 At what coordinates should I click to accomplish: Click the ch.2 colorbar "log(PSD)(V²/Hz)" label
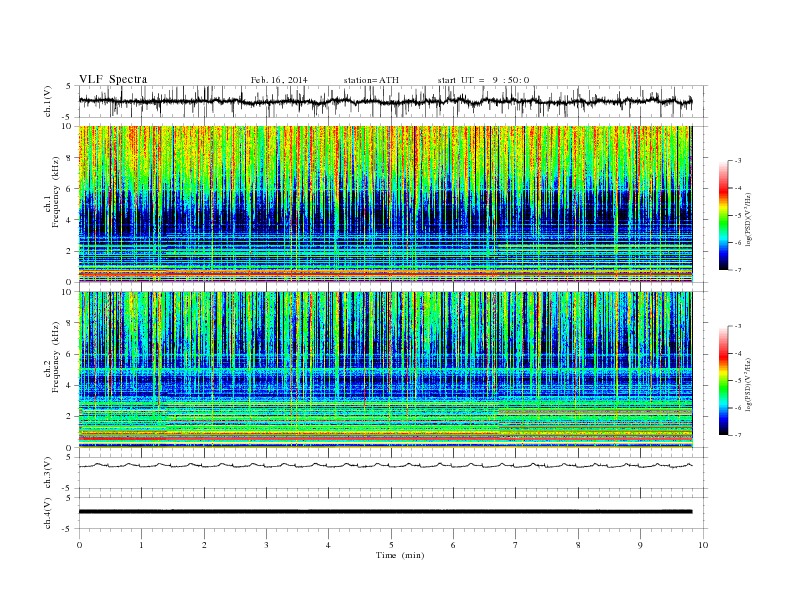click(x=749, y=384)
